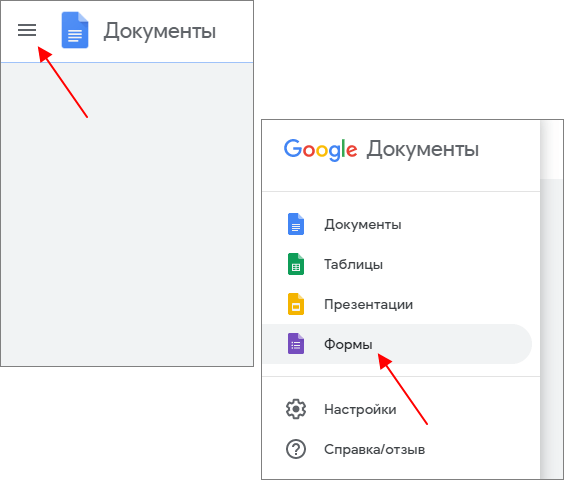Click the blue Docs logo icon in header
Viewport: 567px width, 482px height.
[x=75, y=30]
